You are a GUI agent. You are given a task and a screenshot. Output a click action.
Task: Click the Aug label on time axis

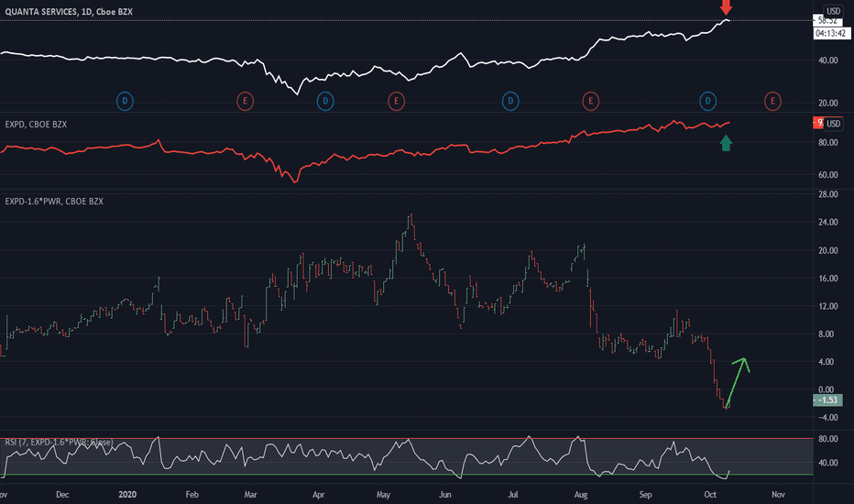pos(581,495)
